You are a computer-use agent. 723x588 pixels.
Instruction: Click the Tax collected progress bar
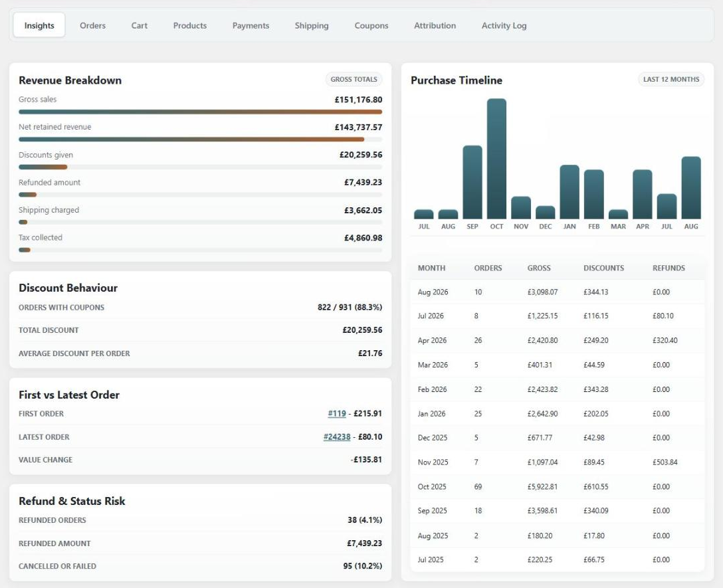coord(200,250)
